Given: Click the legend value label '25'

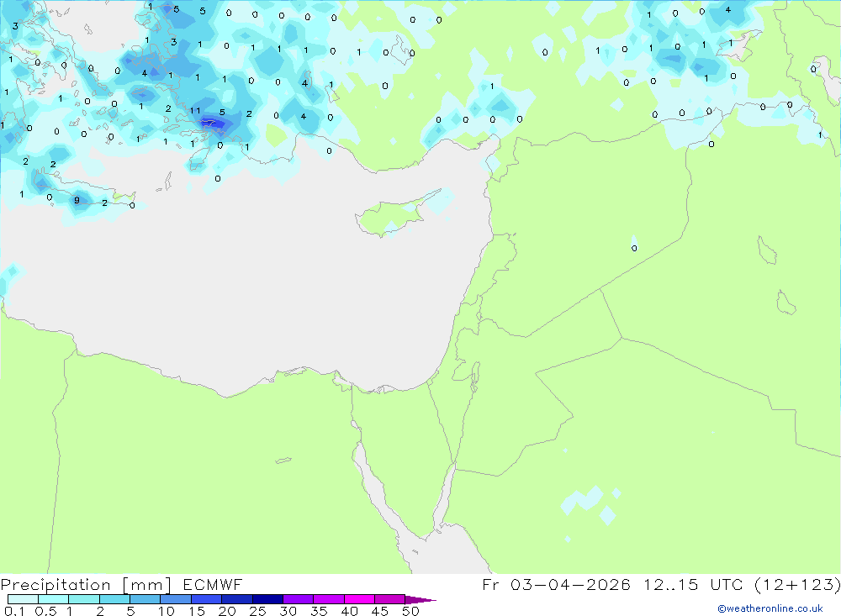Looking at the screenshot, I should (x=257, y=611).
